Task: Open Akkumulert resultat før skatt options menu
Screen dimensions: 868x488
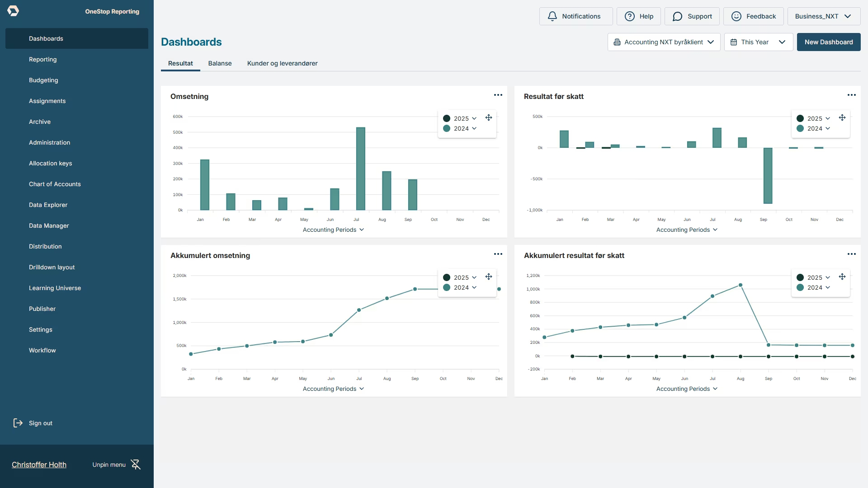Action: (x=851, y=254)
